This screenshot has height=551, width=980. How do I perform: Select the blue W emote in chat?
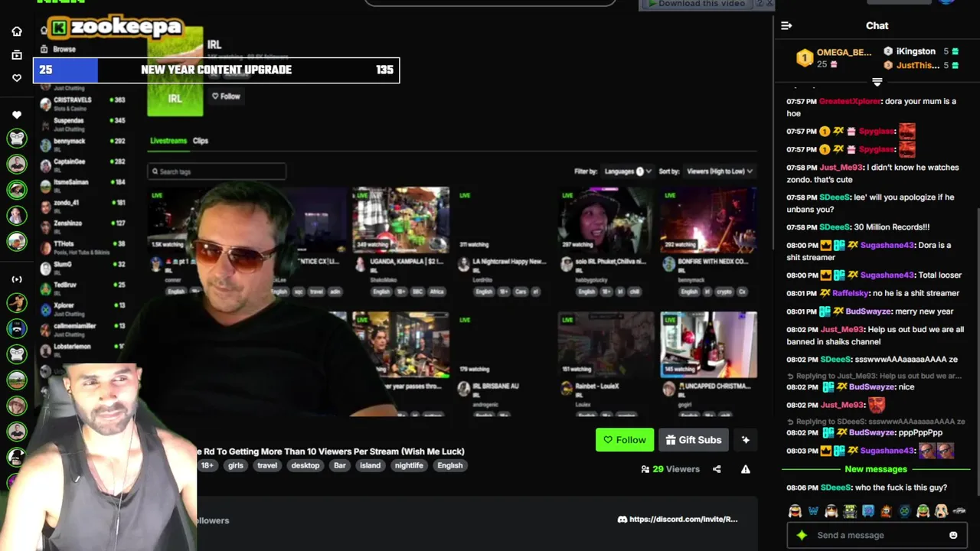tap(813, 511)
